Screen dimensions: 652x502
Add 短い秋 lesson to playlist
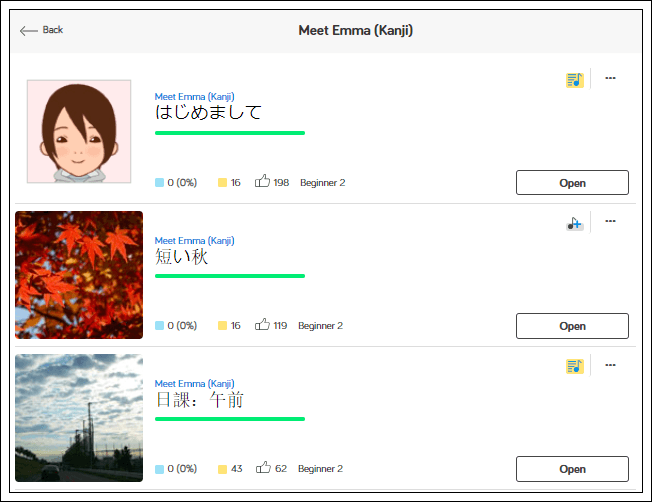tap(574, 224)
